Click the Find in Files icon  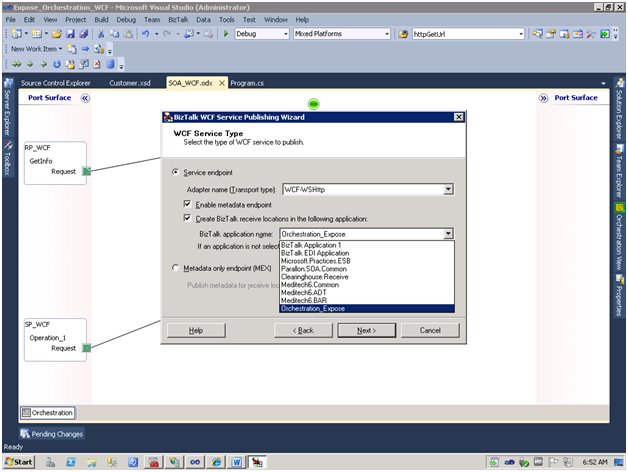coord(403,34)
